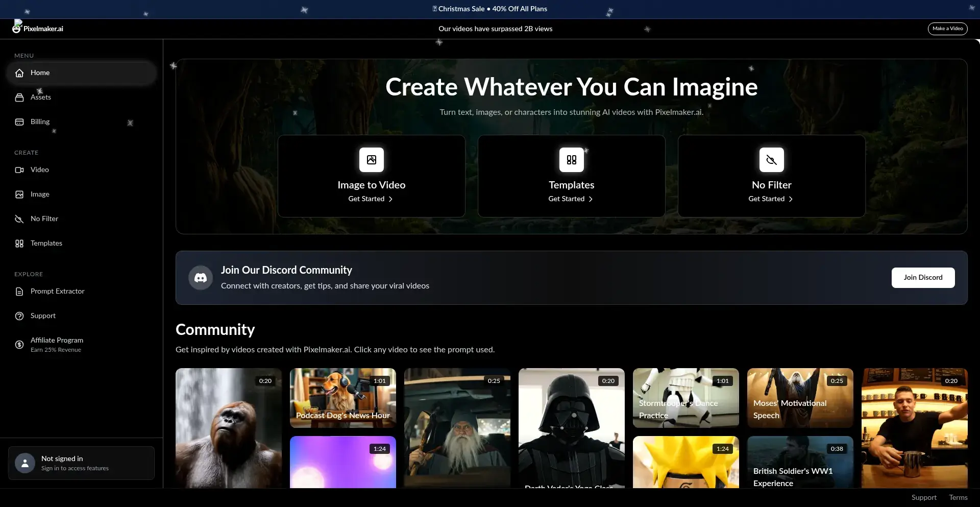Click the Pixelmaker.ai logo
The height and width of the screenshot is (507, 980).
click(x=37, y=28)
